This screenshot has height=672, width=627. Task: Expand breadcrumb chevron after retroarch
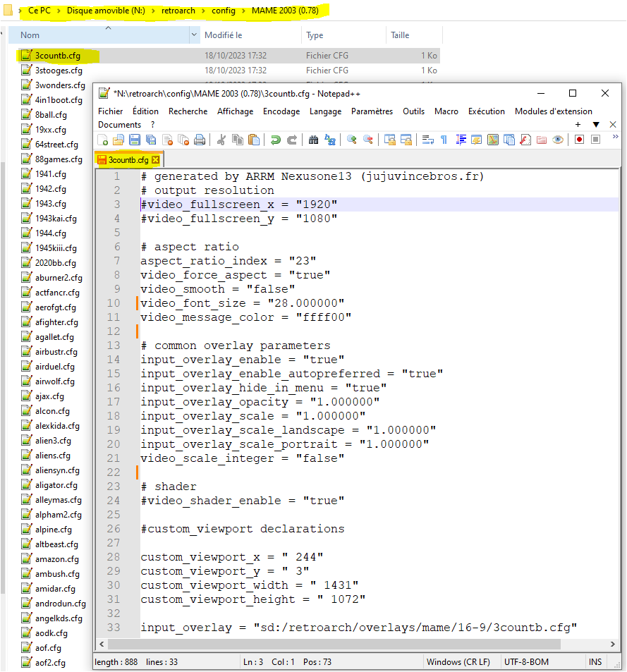tap(202, 12)
